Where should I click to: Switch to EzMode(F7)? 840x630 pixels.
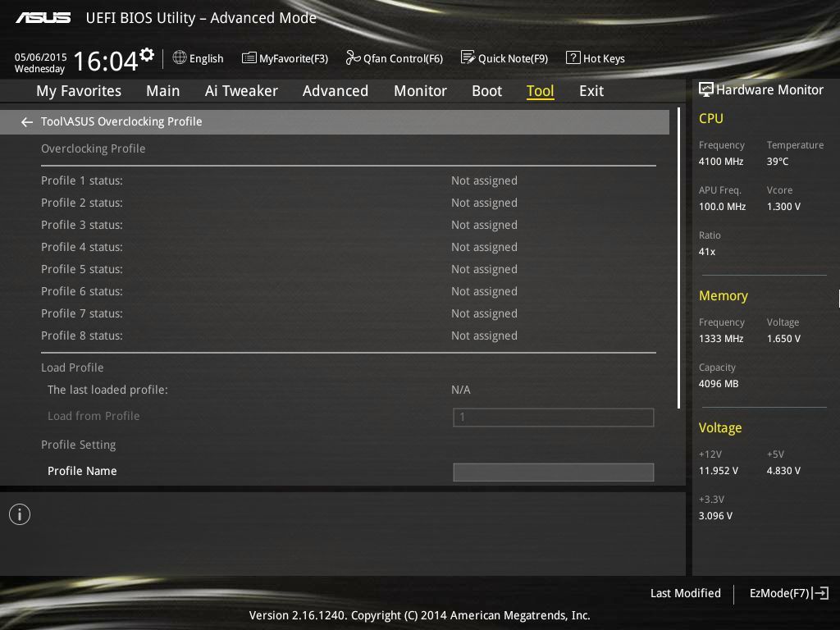(779, 593)
